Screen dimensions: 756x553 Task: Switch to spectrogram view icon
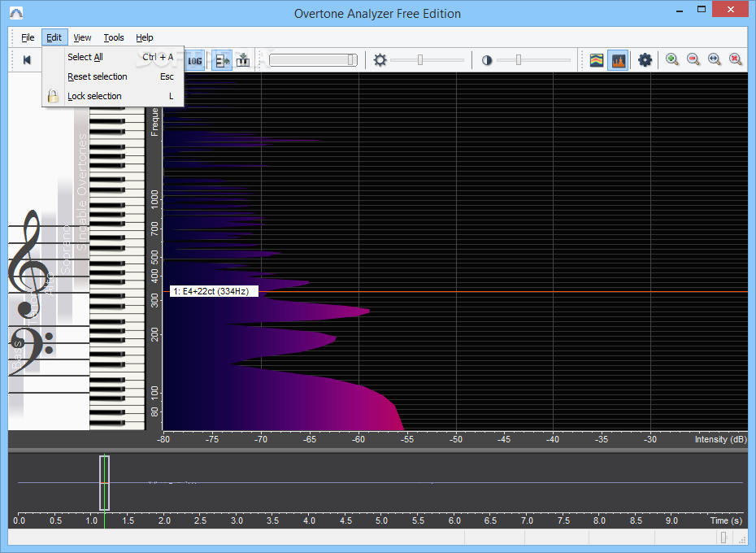597,60
